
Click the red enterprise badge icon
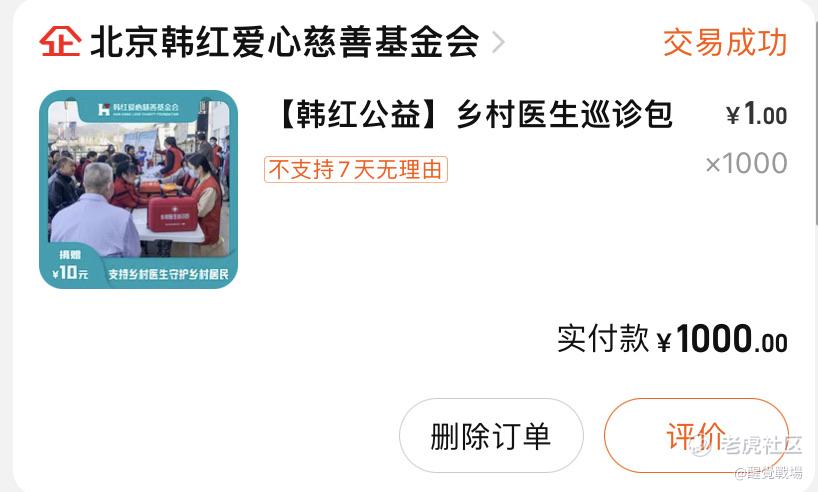coord(60,41)
